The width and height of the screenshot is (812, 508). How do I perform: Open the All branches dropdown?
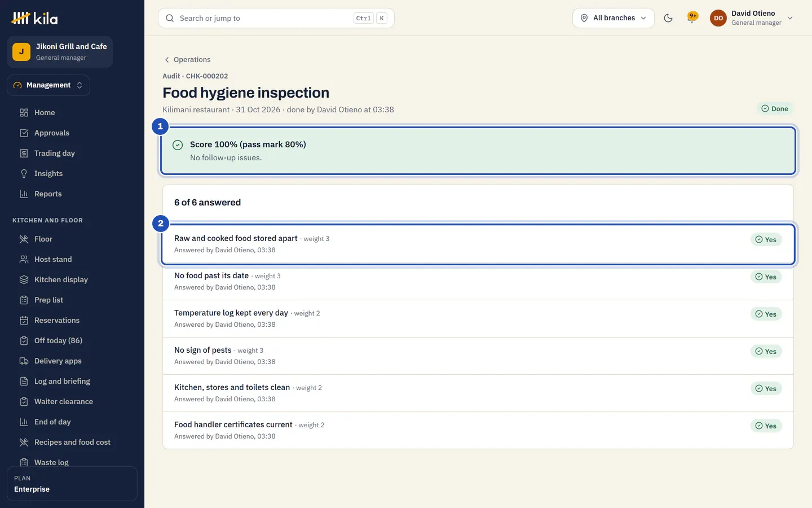pos(614,18)
